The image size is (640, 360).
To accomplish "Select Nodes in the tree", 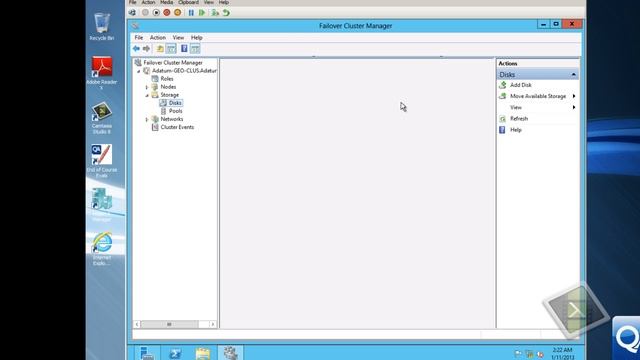I will 168,87.
